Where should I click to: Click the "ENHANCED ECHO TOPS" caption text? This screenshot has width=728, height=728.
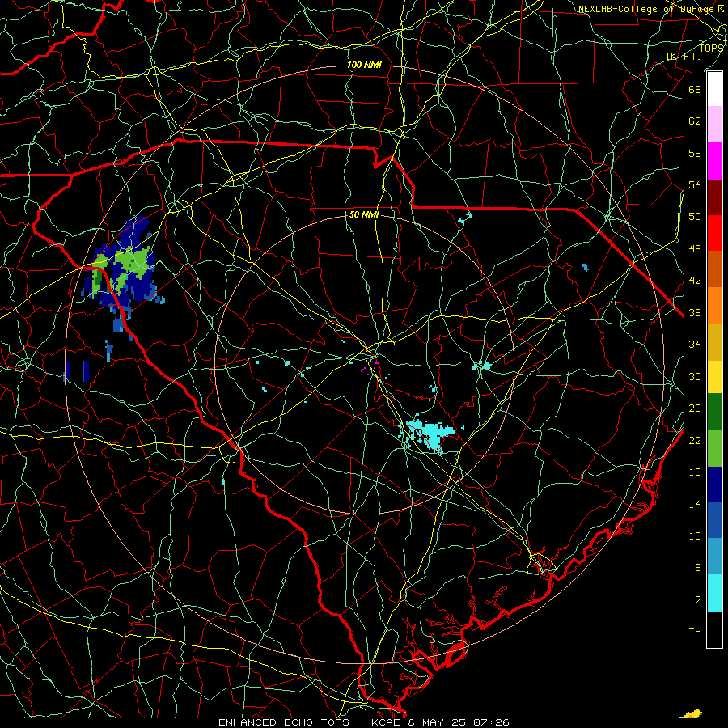click(283, 722)
